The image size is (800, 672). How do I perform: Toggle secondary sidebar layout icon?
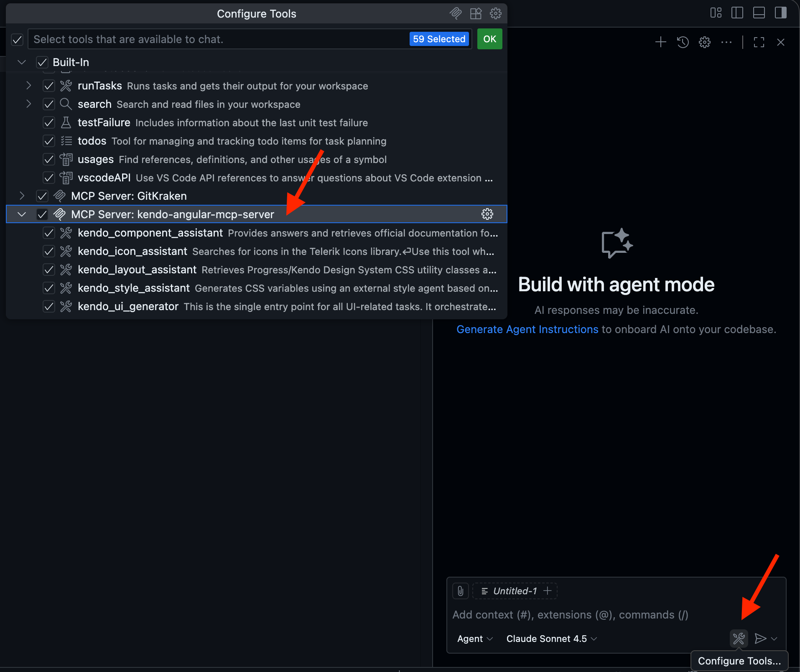point(781,13)
